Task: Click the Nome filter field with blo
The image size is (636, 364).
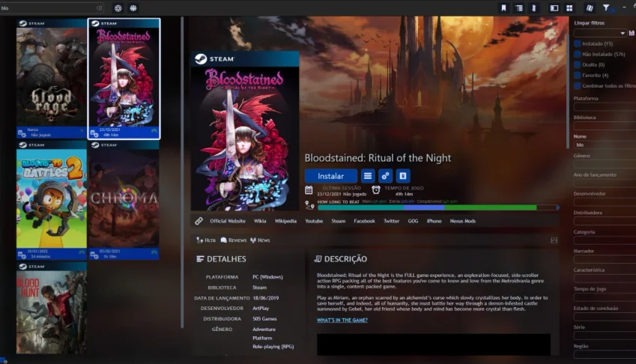Action: point(605,145)
